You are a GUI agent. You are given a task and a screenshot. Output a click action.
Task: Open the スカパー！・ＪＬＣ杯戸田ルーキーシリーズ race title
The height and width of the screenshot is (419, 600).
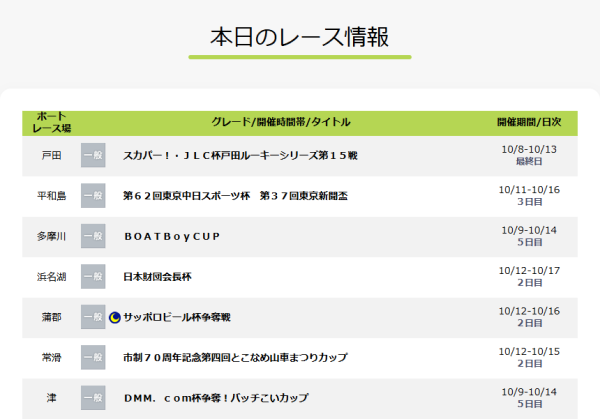click(239, 156)
